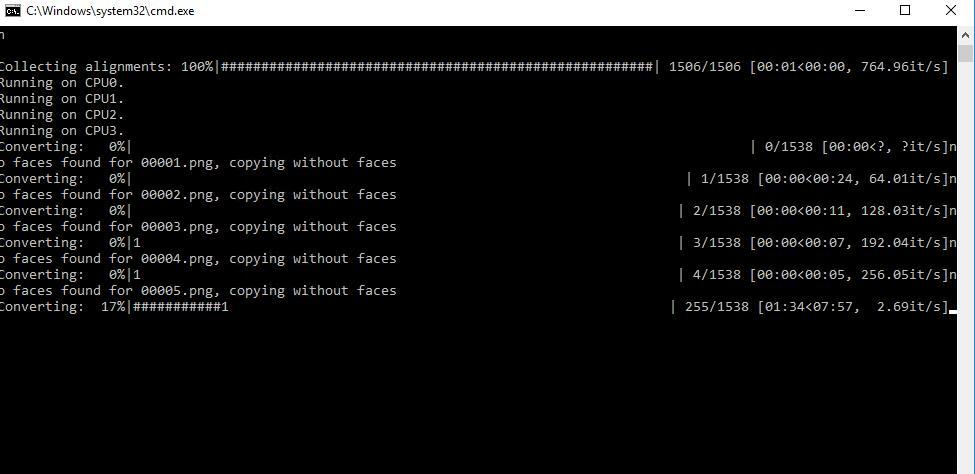This screenshot has width=975, height=474.
Task: Minimize the command prompt window
Action: point(861,11)
